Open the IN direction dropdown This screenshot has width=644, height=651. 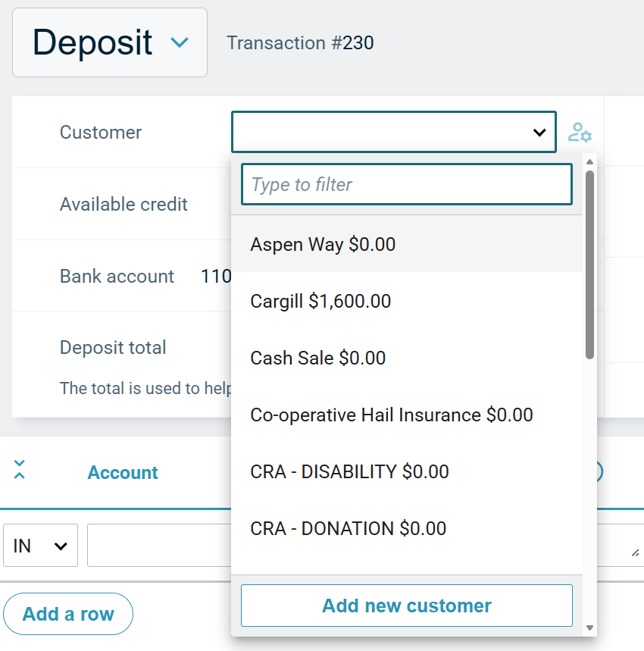point(40,546)
